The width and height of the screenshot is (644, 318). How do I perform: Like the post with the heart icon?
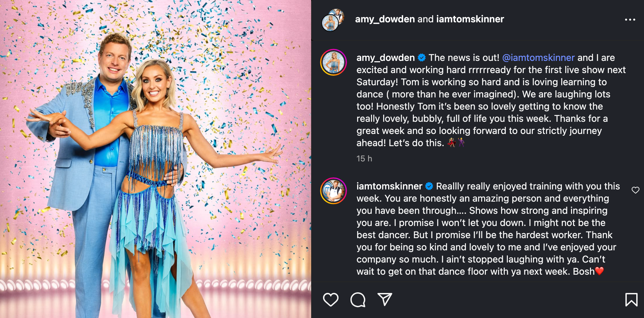(331, 299)
